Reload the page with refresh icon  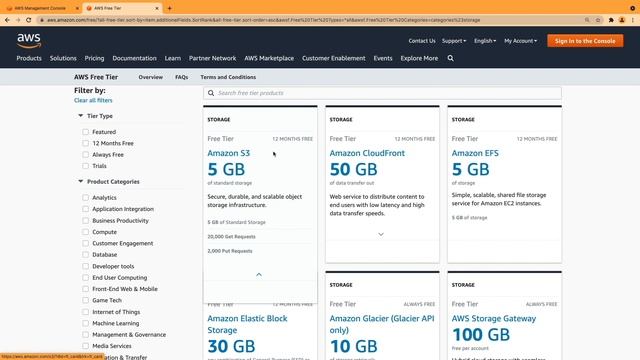[29, 20]
